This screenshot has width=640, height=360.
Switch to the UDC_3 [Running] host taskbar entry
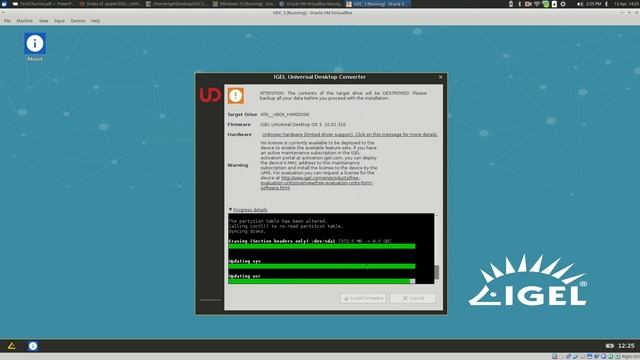(378, 4)
